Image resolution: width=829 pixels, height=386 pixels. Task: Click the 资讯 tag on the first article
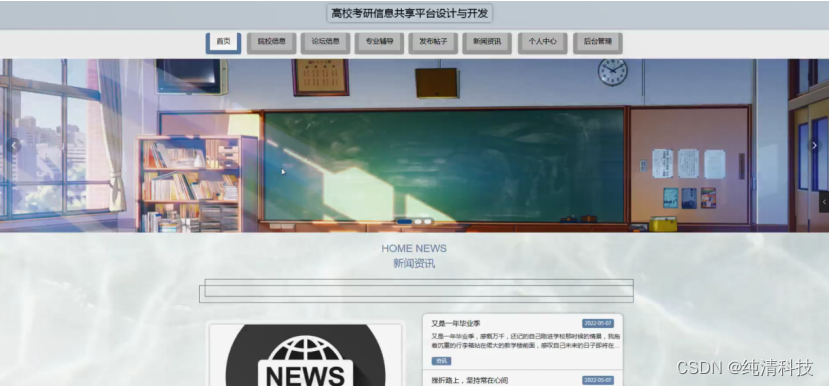click(x=441, y=361)
